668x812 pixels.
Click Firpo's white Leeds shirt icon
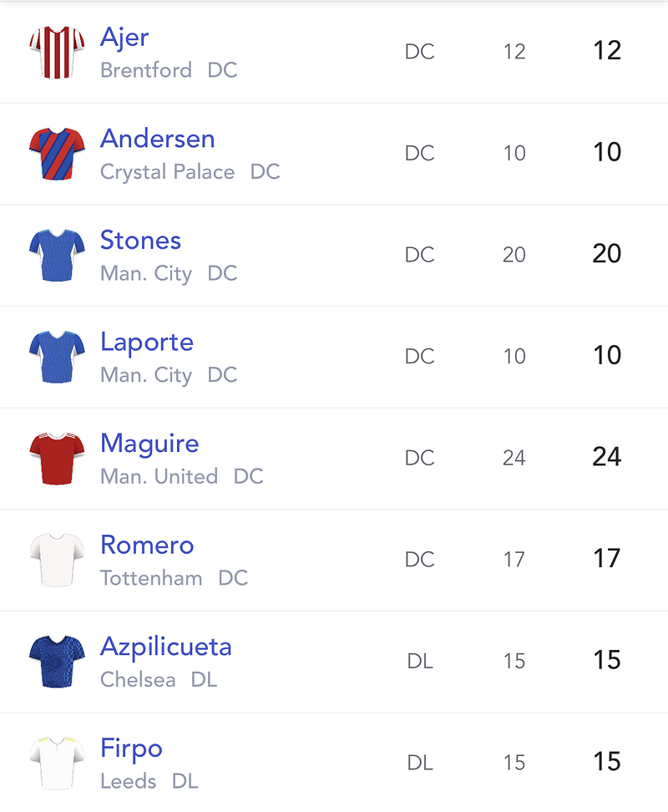coord(57,762)
